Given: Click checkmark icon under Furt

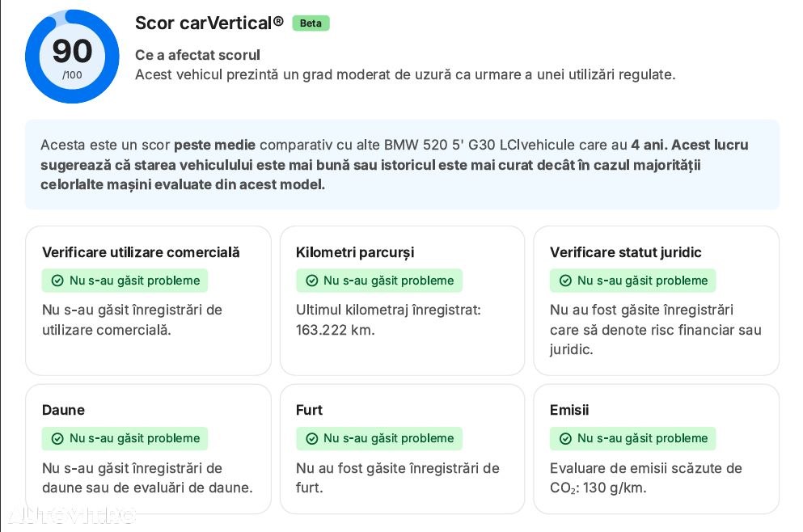Looking at the screenshot, I should 311,438.
